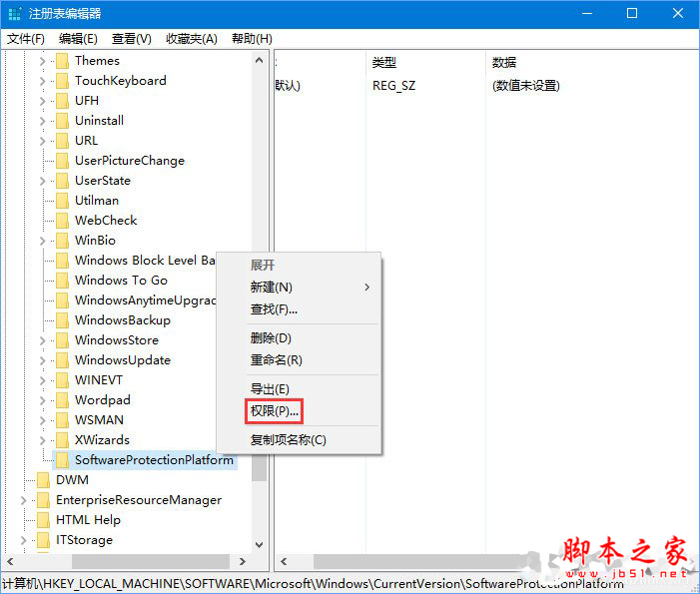This screenshot has width=700, height=594.
Task: Select the Wordpad folder icon
Action: tap(63, 400)
